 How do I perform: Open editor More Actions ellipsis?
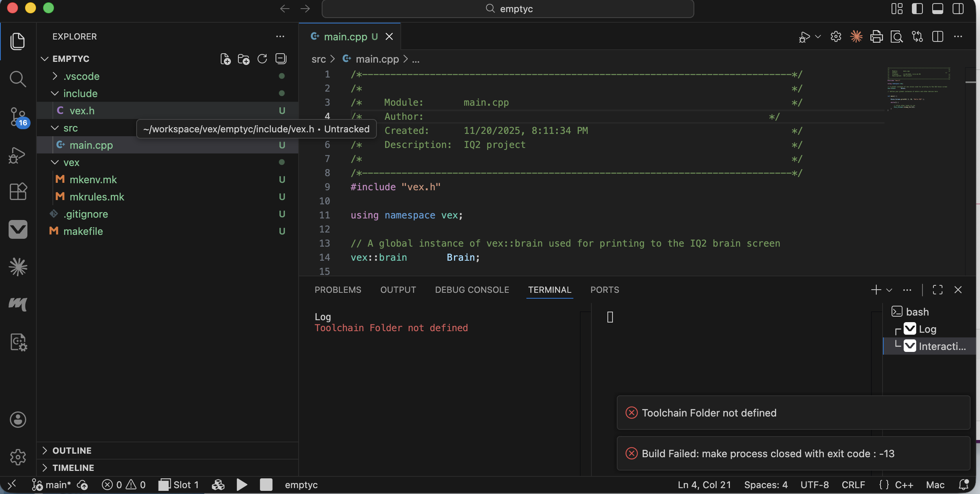[x=958, y=37]
